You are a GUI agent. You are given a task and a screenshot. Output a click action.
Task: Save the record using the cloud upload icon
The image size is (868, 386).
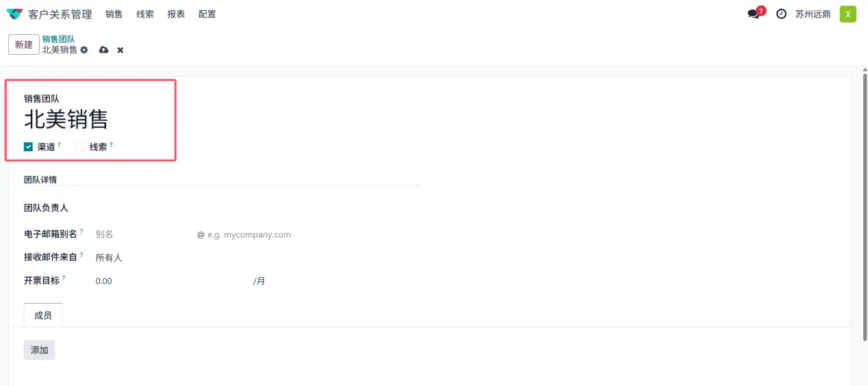pyautogui.click(x=104, y=50)
